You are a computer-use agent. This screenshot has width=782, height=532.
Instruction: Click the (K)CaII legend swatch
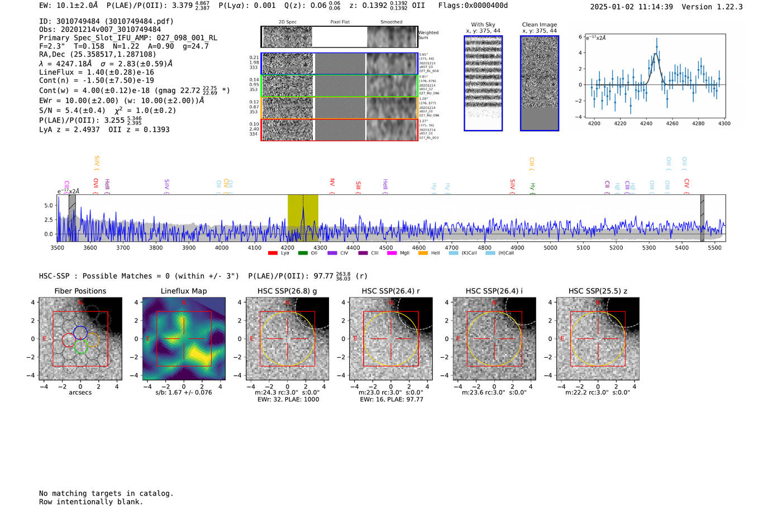(x=454, y=253)
